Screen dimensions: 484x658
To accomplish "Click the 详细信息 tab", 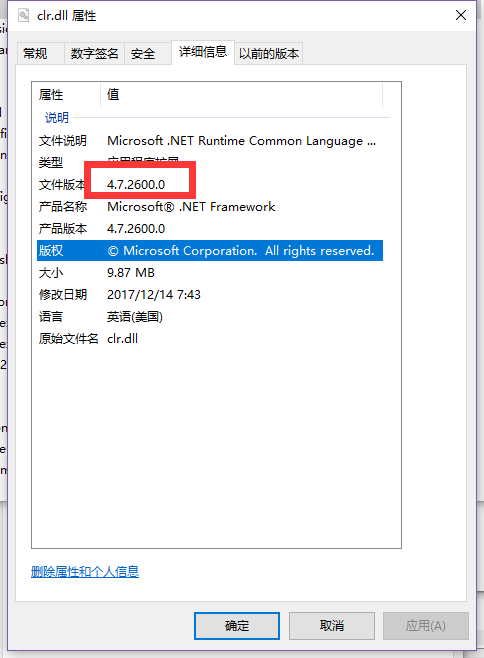I will (203, 52).
